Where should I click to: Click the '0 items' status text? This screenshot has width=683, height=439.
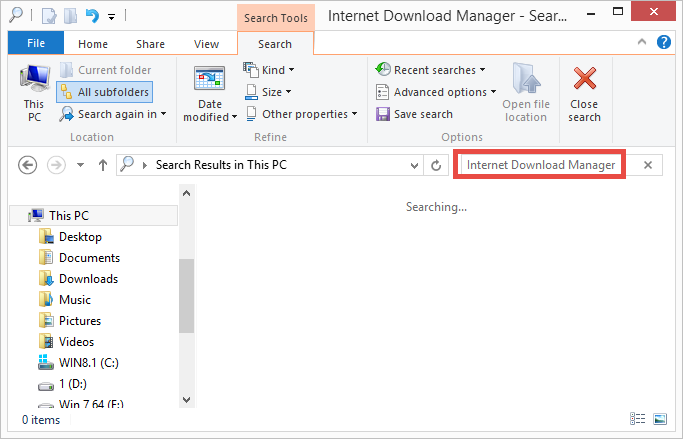tap(41, 420)
